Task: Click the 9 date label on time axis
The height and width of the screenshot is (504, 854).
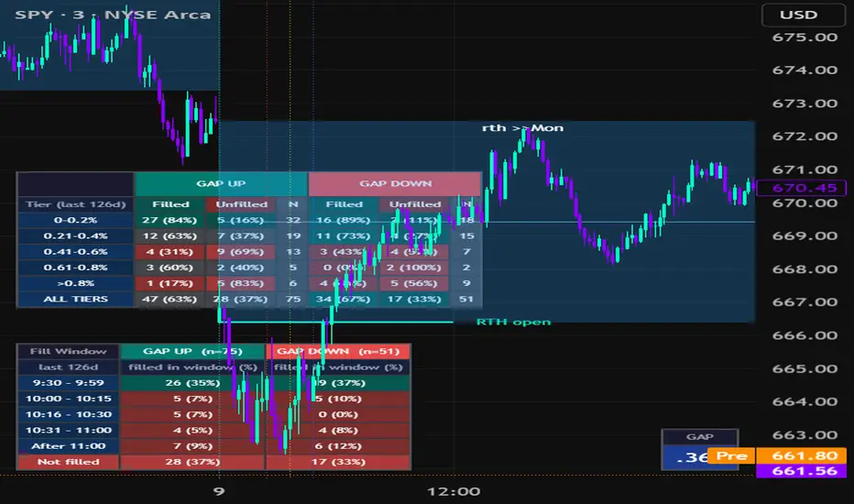Action: 218,491
